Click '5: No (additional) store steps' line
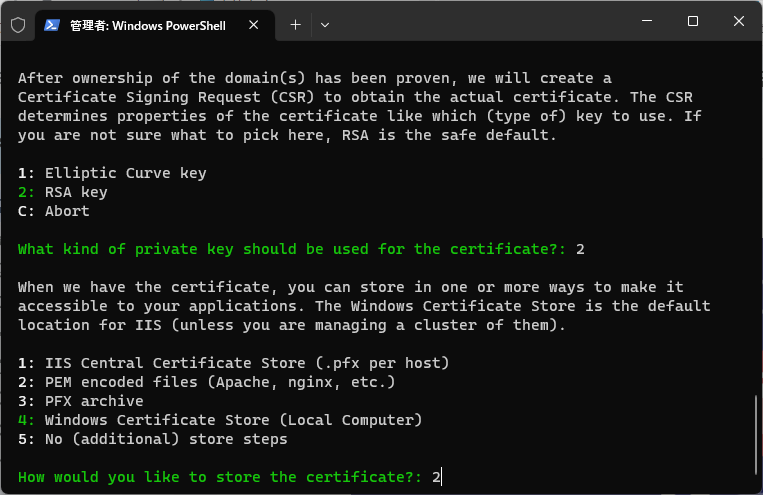 153,439
